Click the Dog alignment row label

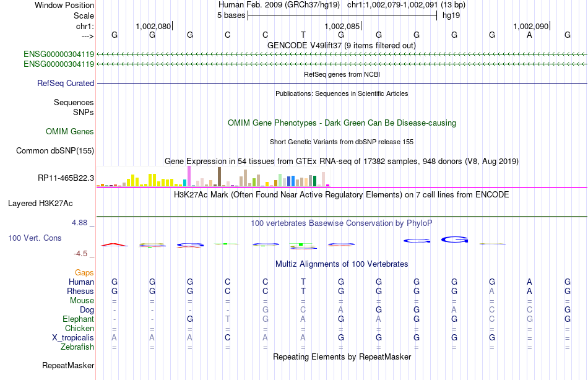[x=87, y=310]
